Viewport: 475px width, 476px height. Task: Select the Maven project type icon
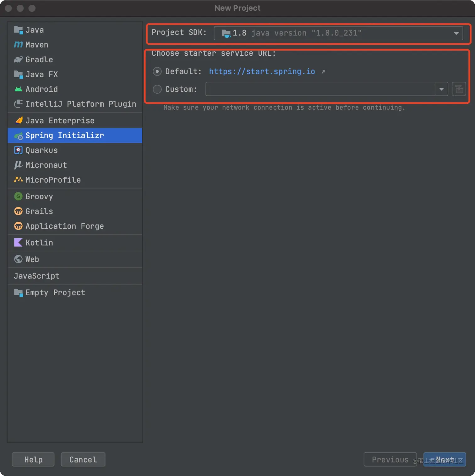pos(18,44)
